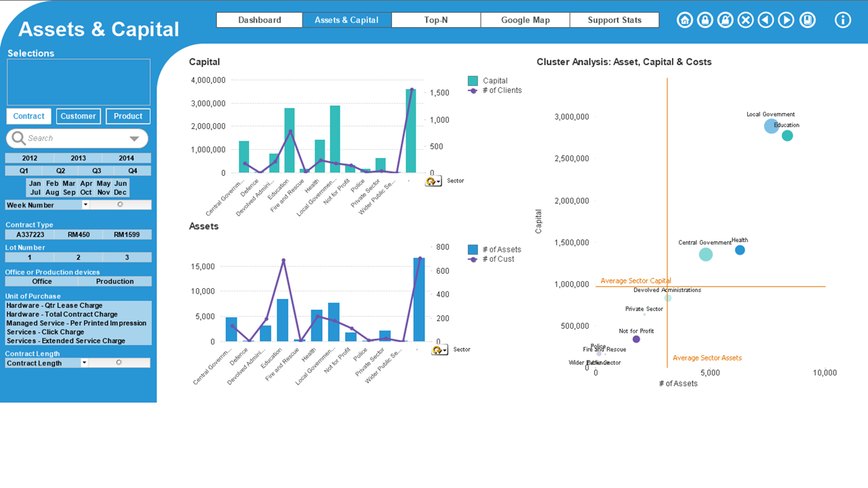Viewport: 868px width, 488px height.
Task: Select the Customer button
Action: coord(78,116)
